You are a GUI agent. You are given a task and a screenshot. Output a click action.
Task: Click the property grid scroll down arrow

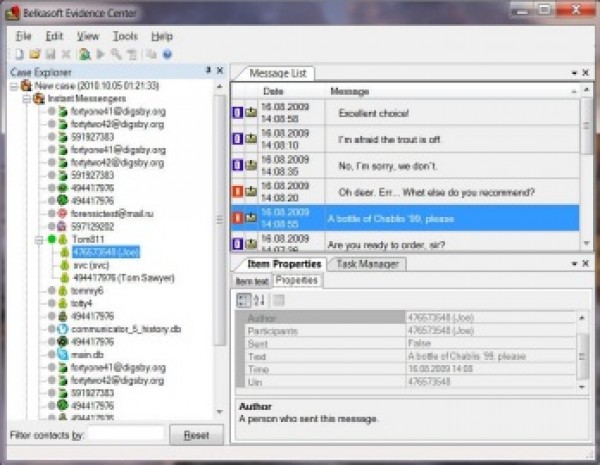point(582,387)
